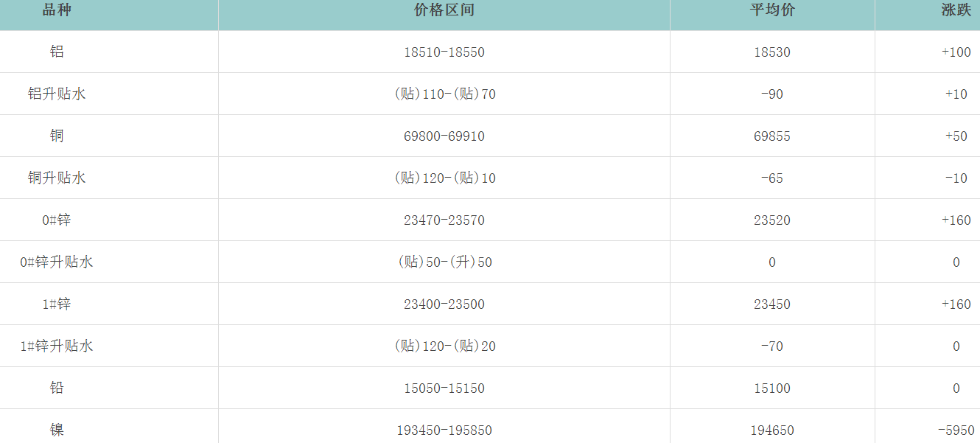Image resolution: width=980 pixels, height=443 pixels.
Task: Select average price 23520
Action: point(772,220)
